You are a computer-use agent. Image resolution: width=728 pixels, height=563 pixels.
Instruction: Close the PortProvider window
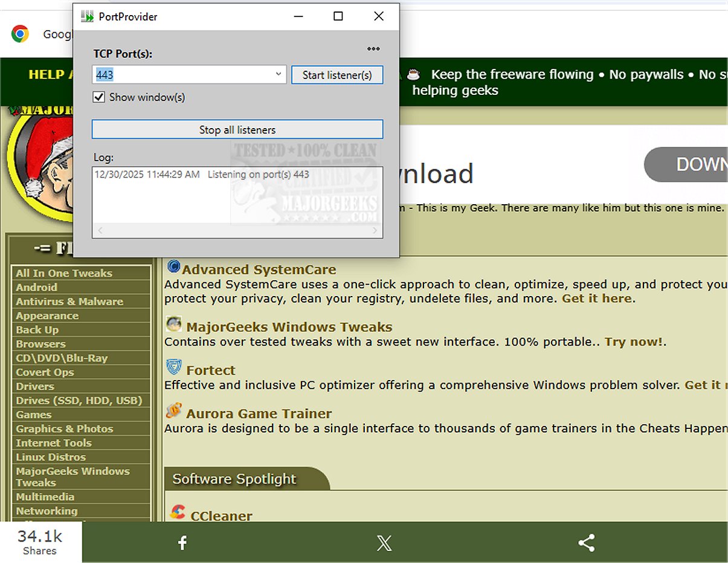coord(379,16)
